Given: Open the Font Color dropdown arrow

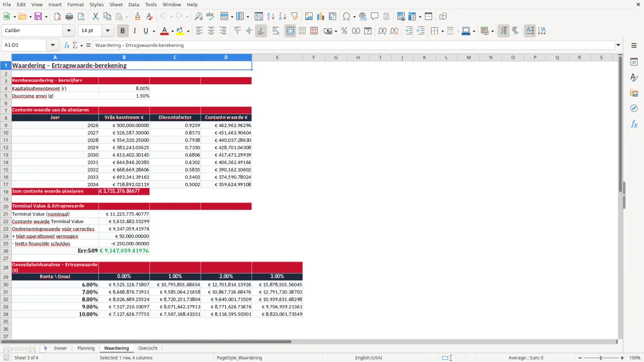Looking at the screenshot, I should (x=172, y=31).
